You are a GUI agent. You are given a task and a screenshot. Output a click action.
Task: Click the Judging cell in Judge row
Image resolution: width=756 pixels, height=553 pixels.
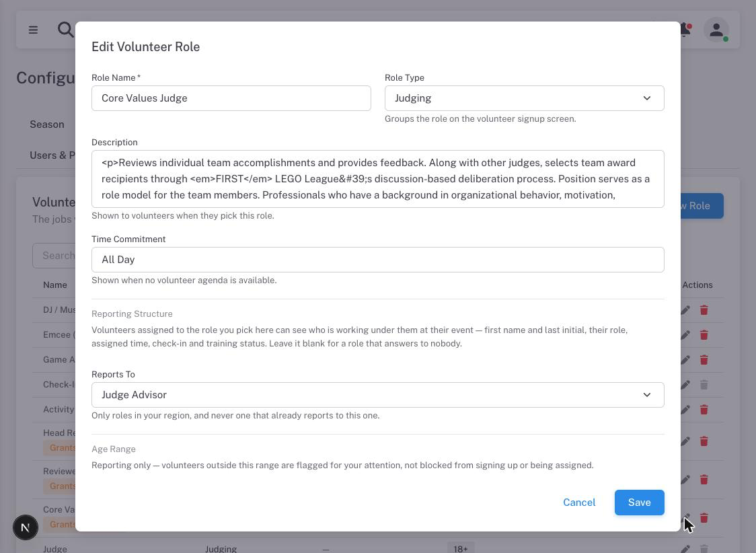(221, 549)
